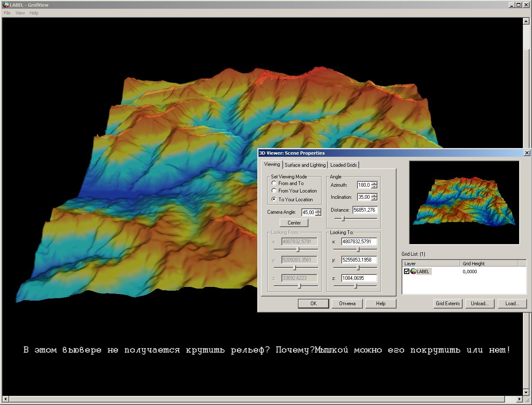Click the Distance slider handle
This screenshot has width=532, height=405.
[x=343, y=218]
